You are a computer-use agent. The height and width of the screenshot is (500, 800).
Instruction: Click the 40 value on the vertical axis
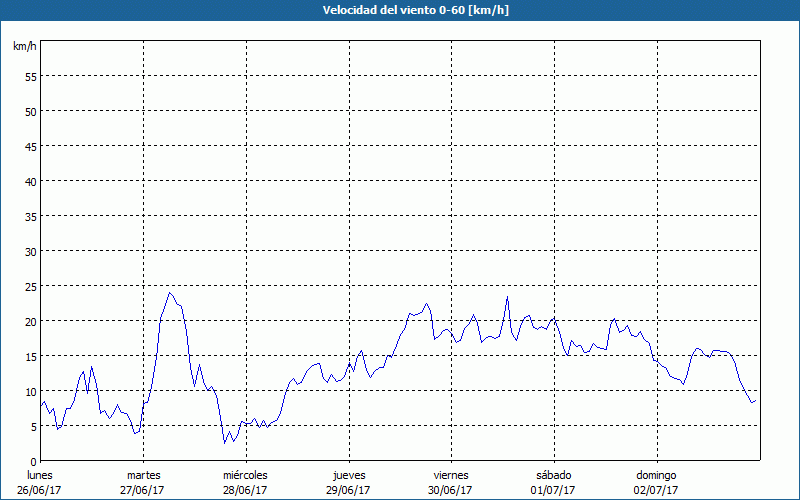tap(30, 181)
